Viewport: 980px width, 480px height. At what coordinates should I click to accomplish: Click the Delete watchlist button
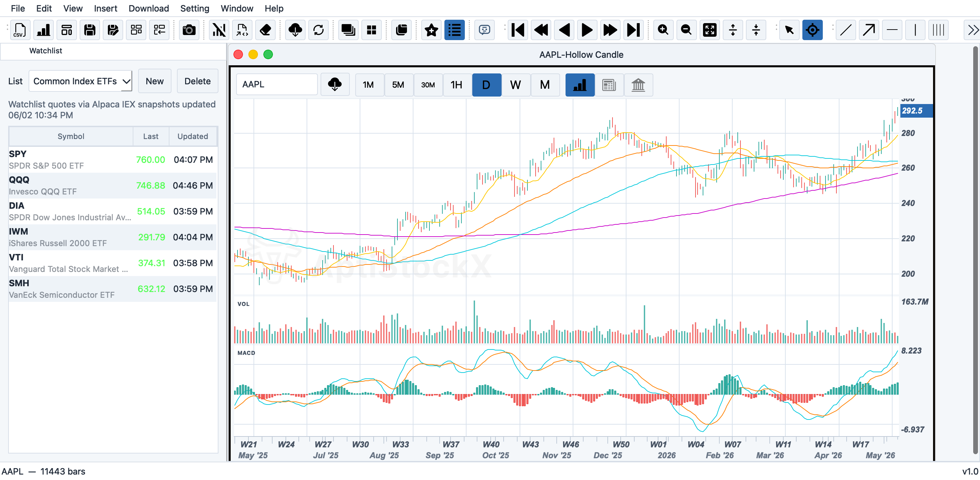pos(197,81)
